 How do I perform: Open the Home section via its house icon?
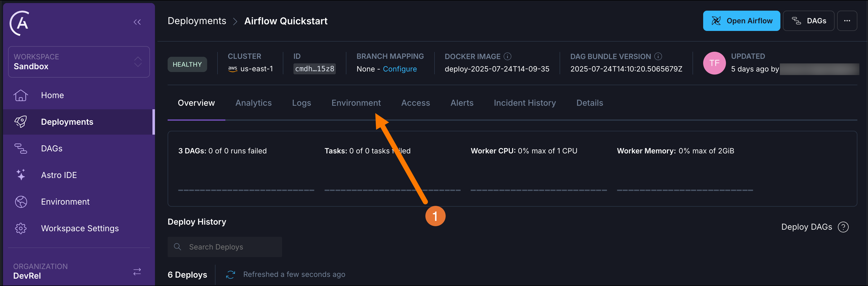tap(21, 95)
